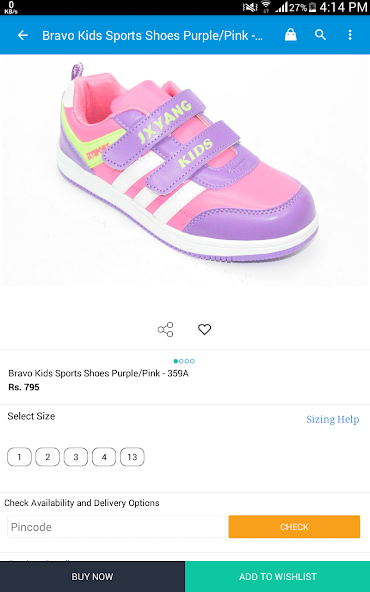View the purple pink shoe image

[185, 170]
